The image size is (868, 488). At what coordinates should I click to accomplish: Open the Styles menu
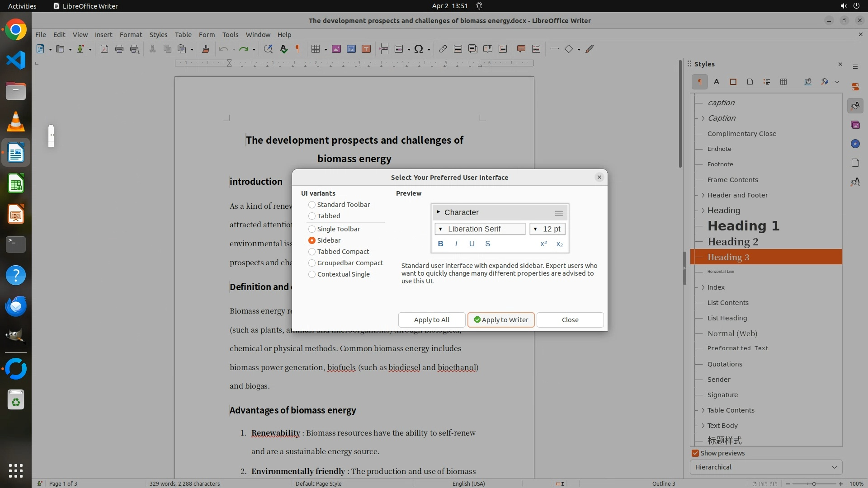pyautogui.click(x=158, y=35)
